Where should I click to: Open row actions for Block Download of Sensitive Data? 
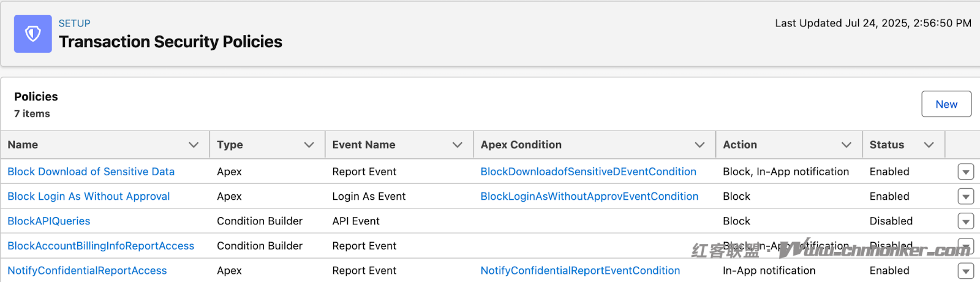(966, 172)
